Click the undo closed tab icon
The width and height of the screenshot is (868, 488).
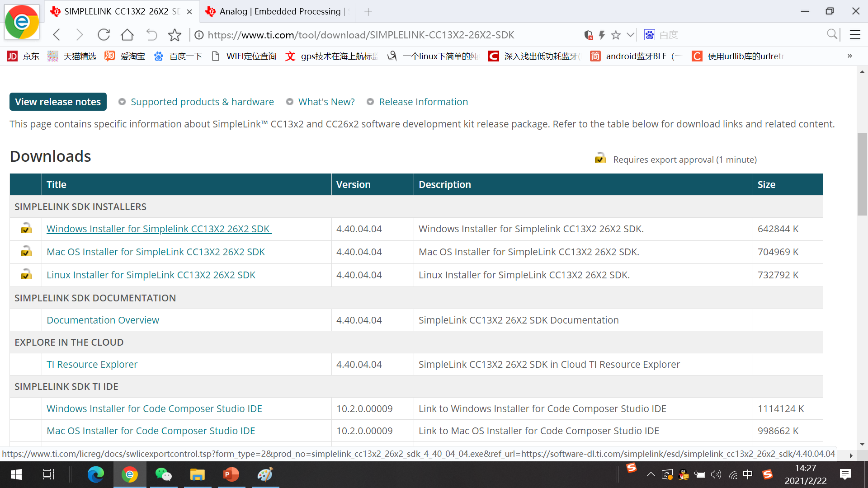point(151,35)
